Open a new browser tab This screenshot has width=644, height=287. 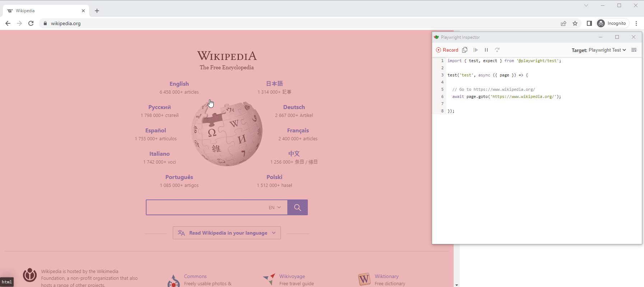coord(97,11)
